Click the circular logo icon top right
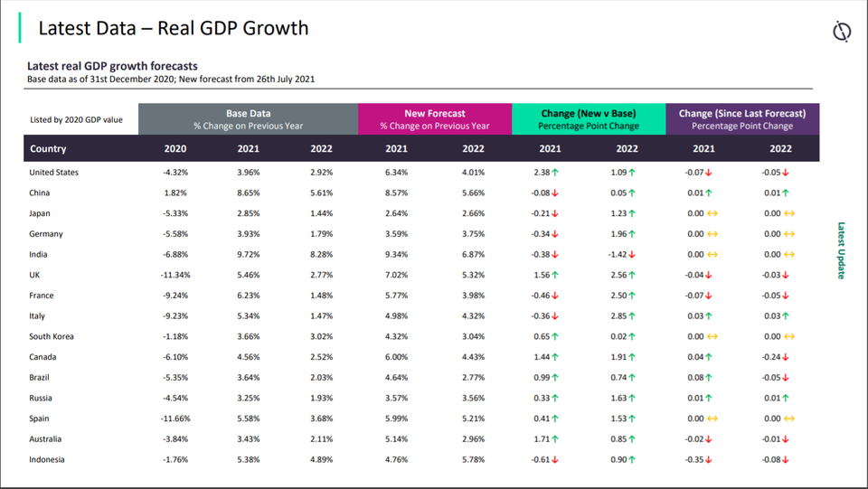 point(842,31)
